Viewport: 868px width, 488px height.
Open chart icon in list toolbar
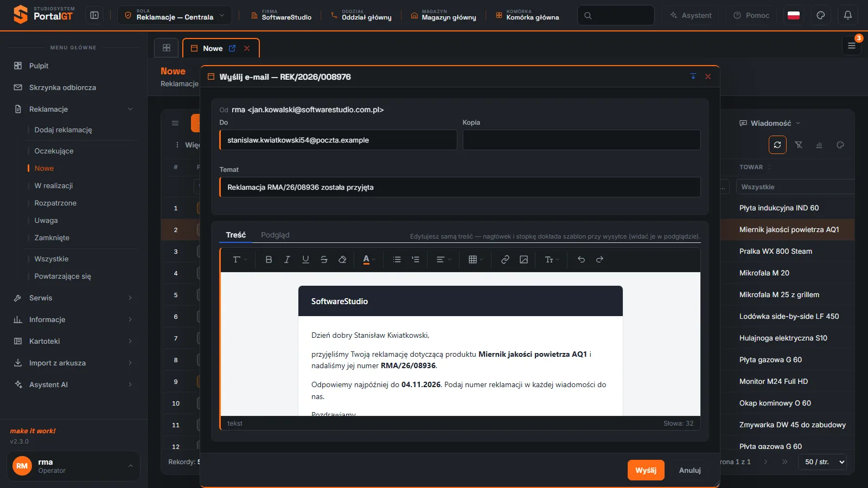(819, 145)
